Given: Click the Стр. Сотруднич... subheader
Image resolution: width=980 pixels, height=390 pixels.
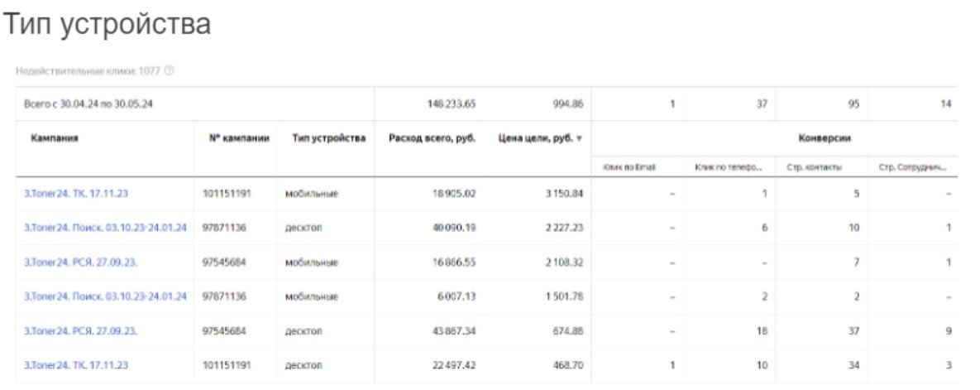Looking at the screenshot, I should click(913, 167).
